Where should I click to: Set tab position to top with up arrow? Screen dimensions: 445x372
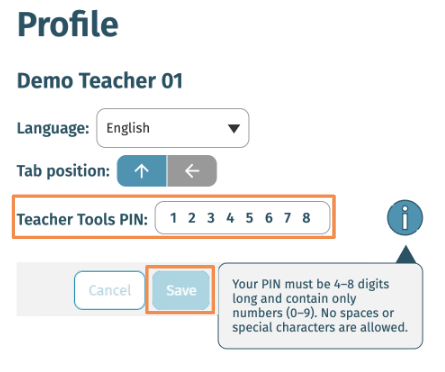(x=142, y=171)
